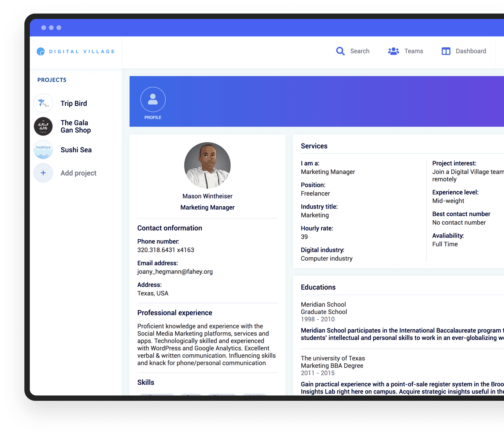Click the address Texas, USA
This screenshot has width=504, height=436.
click(x=153, y=293)
